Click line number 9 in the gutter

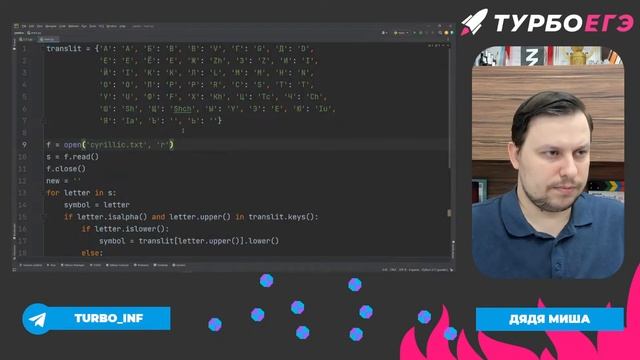click(x=24, y=145)
